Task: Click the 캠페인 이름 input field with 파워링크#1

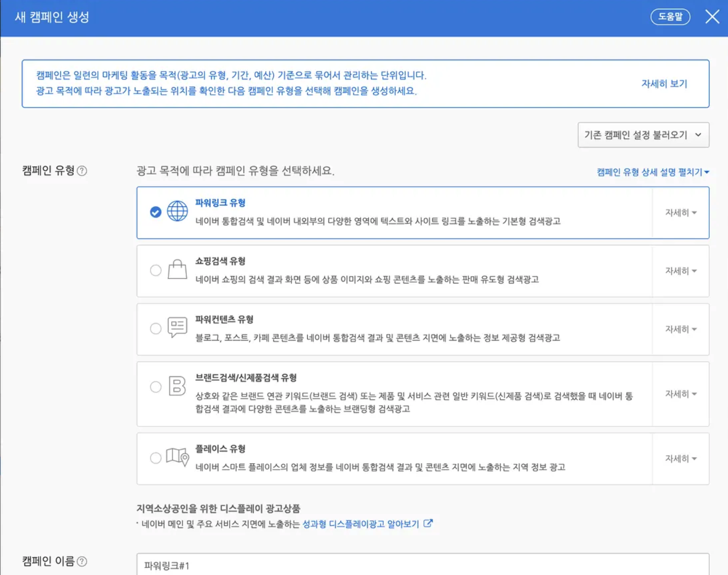Action: click(x=423, y=564)
